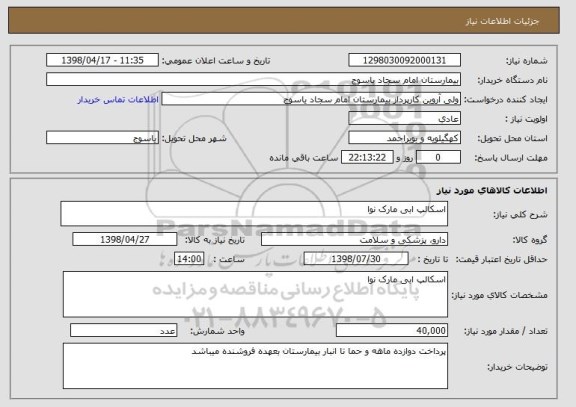
Task: Click the price validity date 1398/07/30
Action: pyautogui.click(x=356, y=259)
